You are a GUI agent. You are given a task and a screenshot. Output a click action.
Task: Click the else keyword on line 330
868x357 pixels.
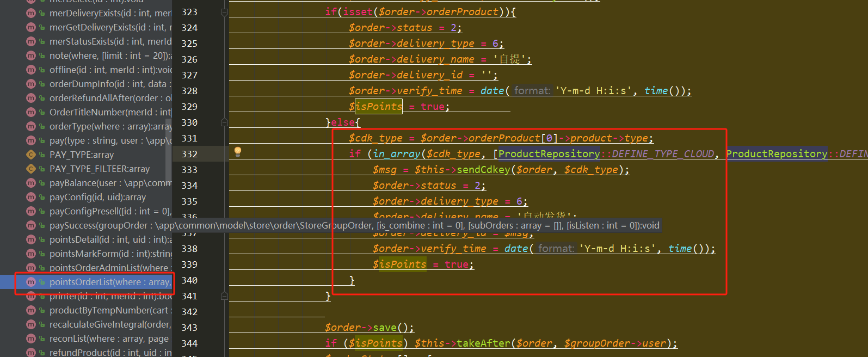[342, 122]
